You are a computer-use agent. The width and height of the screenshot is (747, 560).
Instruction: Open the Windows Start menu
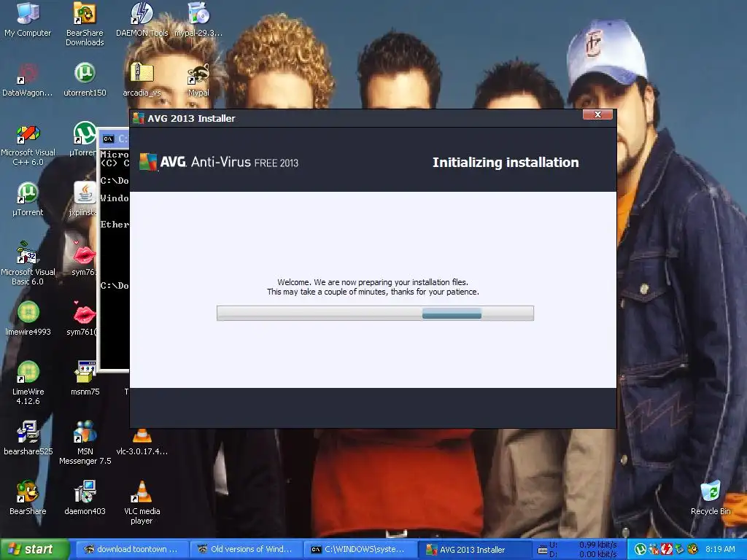point(35,549)
